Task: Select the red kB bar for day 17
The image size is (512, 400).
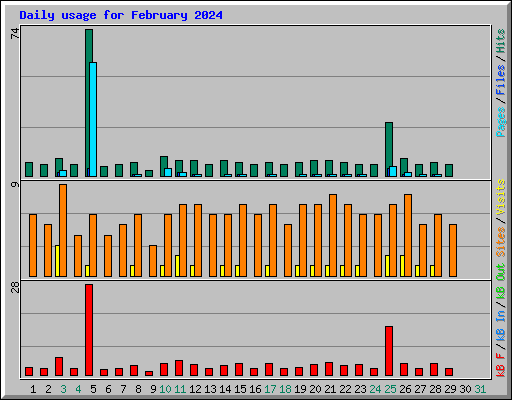Action: [x=269, y=370]
